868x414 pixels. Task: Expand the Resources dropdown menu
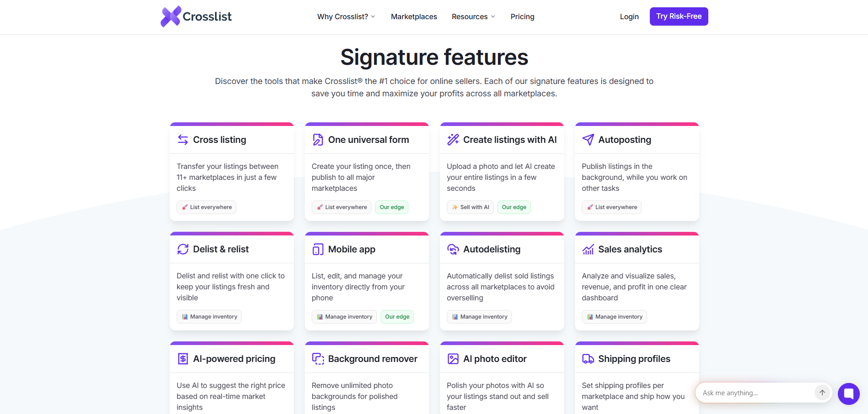473,16
